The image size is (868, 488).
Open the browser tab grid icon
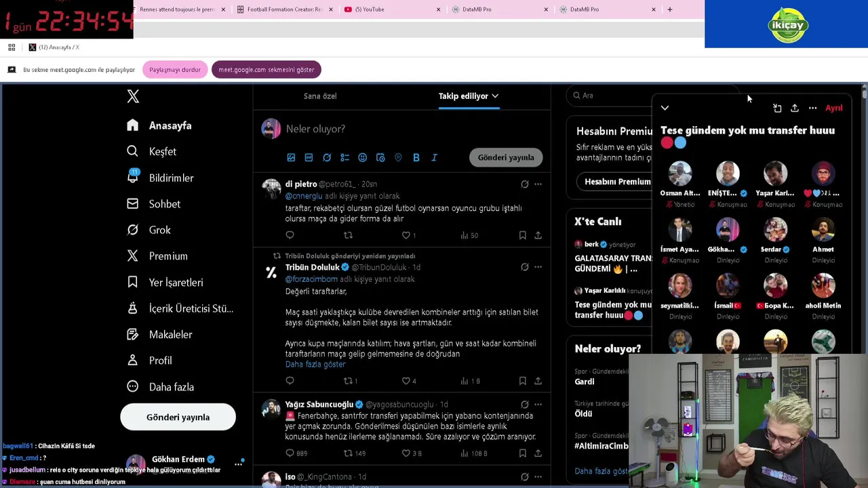[12, 47]
